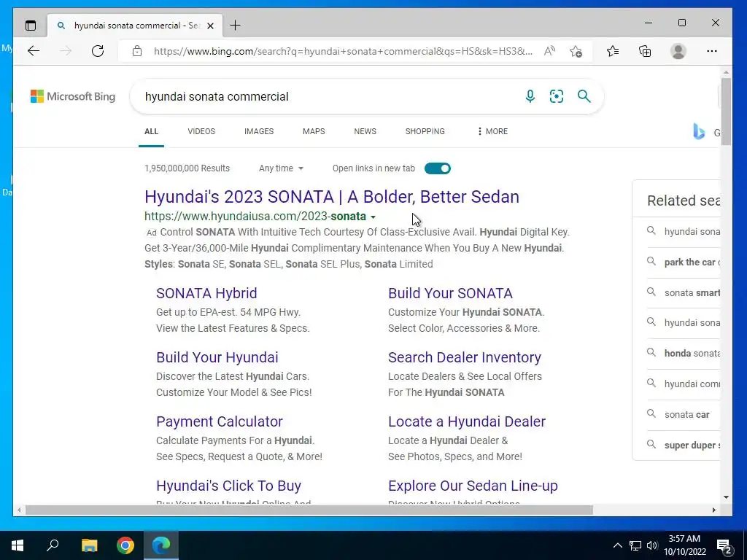Screen dimensions: 747x560
Task: Click the address bar URL
Action: (x=343, y=51)
